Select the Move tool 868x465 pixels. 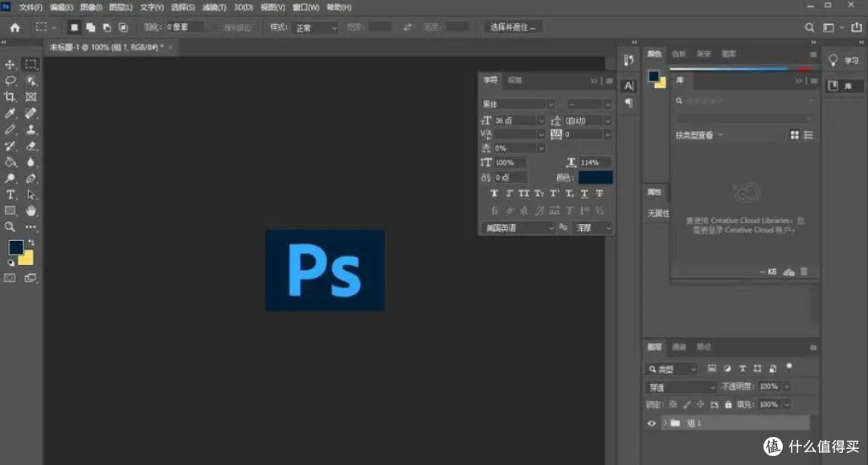tap(10, 65)
